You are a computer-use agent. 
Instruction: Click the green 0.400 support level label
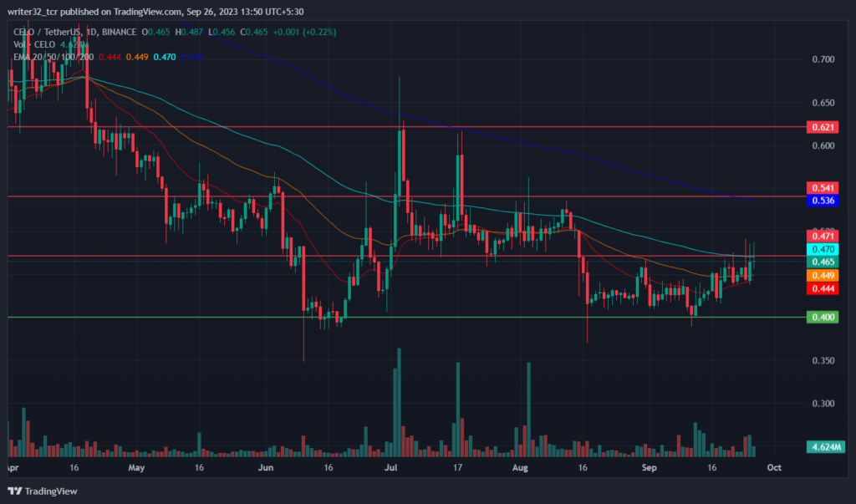click(823, 318)
